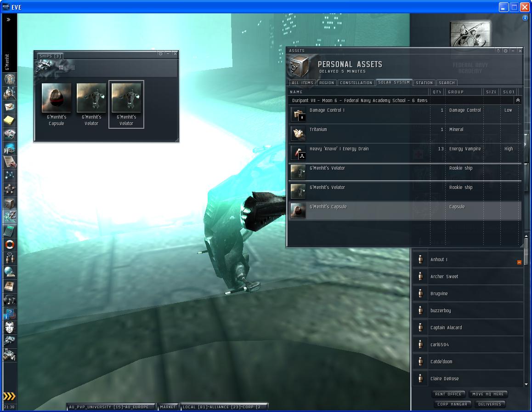Open the contracts document icon in sidebar

10,162
